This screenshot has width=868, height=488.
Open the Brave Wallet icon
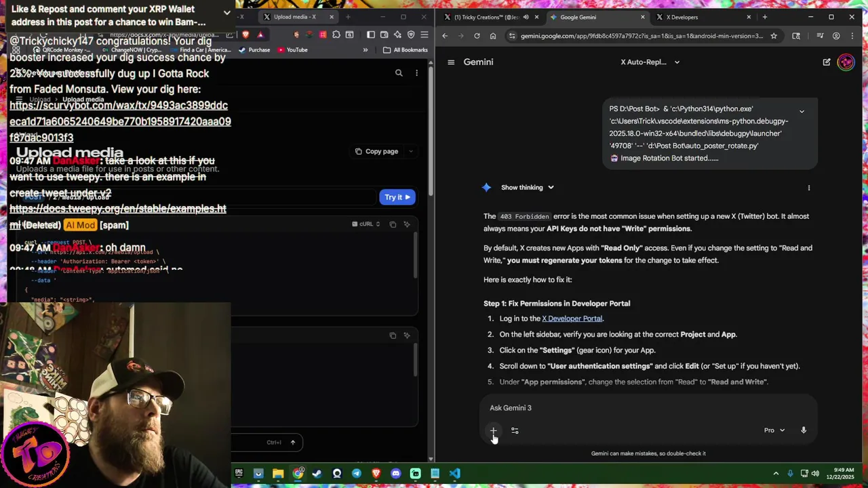(385, 35)
